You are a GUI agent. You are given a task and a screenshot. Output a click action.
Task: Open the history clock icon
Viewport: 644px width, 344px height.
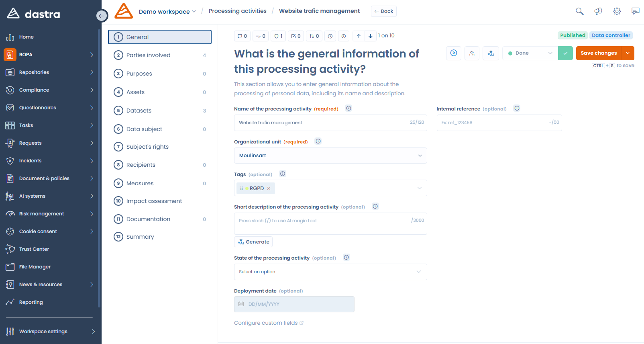pos(330,36)
